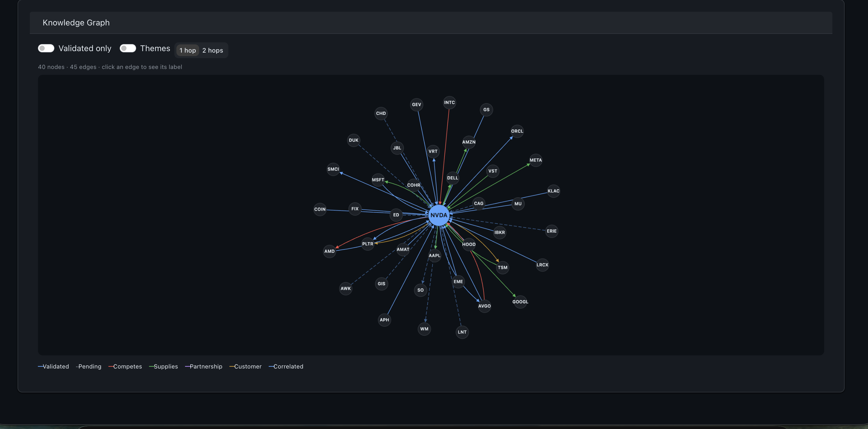Click the Partnership legend entry

click(204, 366)
